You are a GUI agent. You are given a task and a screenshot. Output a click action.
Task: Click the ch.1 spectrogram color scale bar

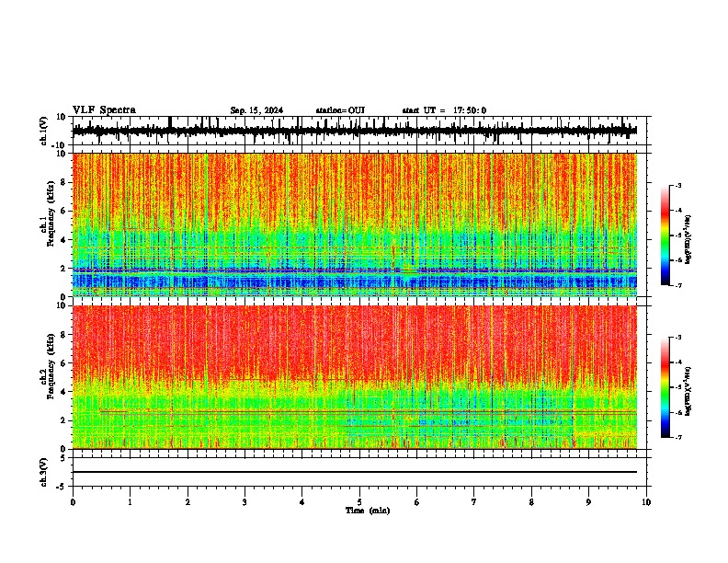665,235
